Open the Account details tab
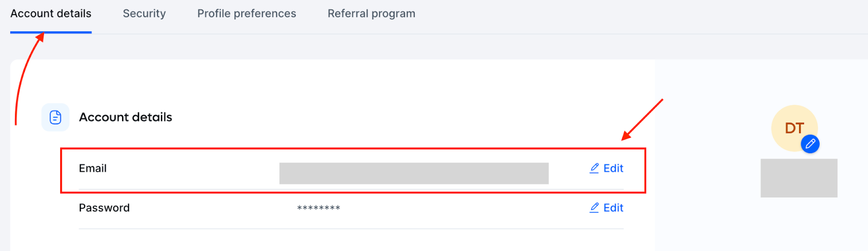Screen dimensions: 868x251 point(51,14)
